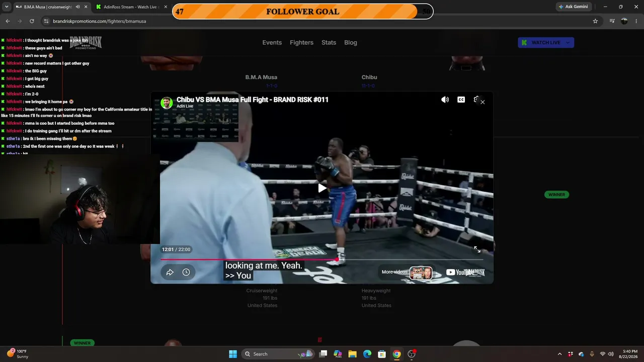This screenshot has height=362, width=644.
Task: Seek the video progress bar
Action: [322, 259]
